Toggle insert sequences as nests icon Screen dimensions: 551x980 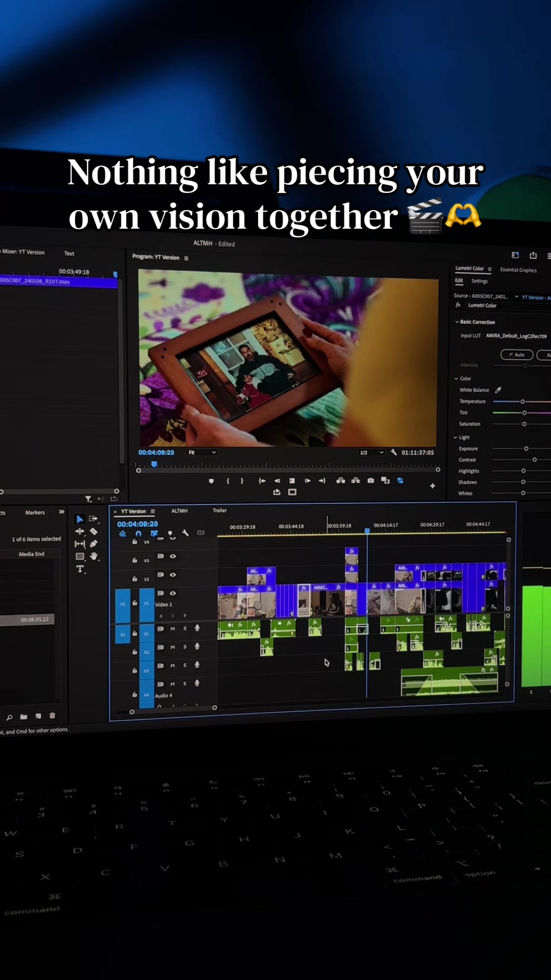coord(122,533)
